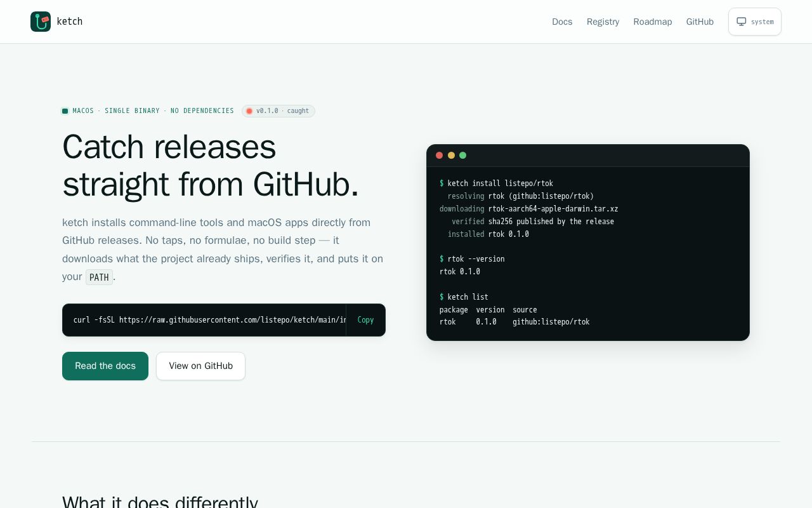The image size is (812, 508).
Task: Copy the curl install command
Action: (365, 320)
